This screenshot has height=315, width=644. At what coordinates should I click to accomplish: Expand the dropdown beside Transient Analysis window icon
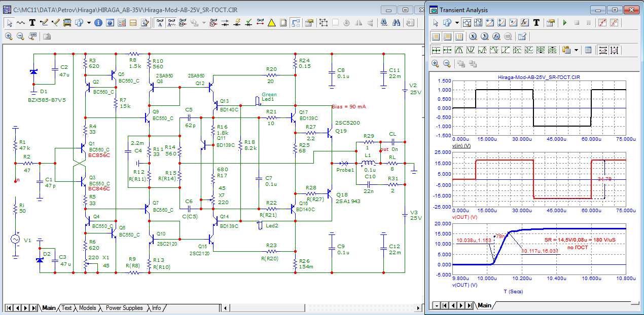point(457,23)
